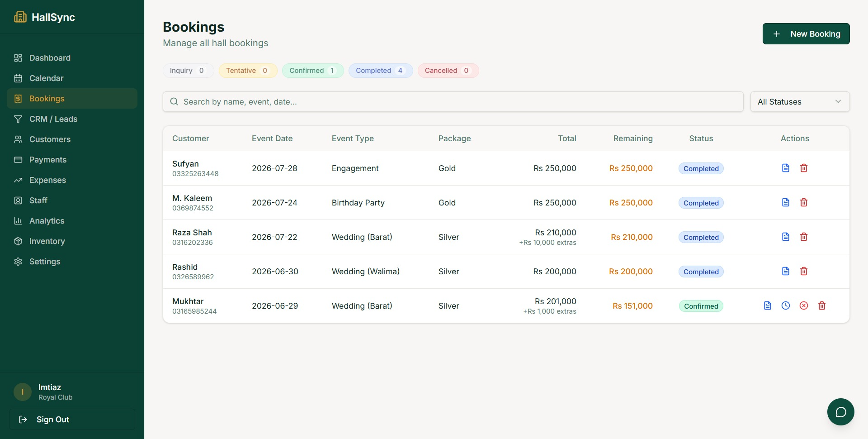Open Settings page label
Viewport: 868px width, 439px height.
(x=45, y=262)
